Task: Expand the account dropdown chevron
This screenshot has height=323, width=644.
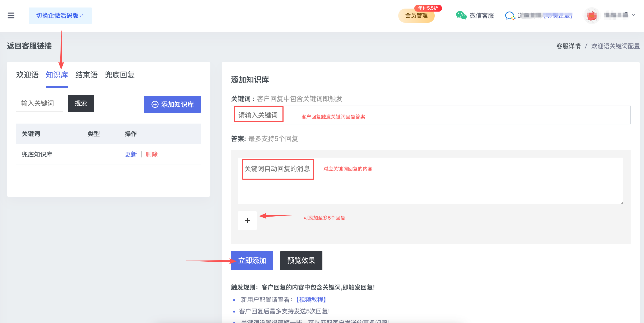Action: (634, 15)
